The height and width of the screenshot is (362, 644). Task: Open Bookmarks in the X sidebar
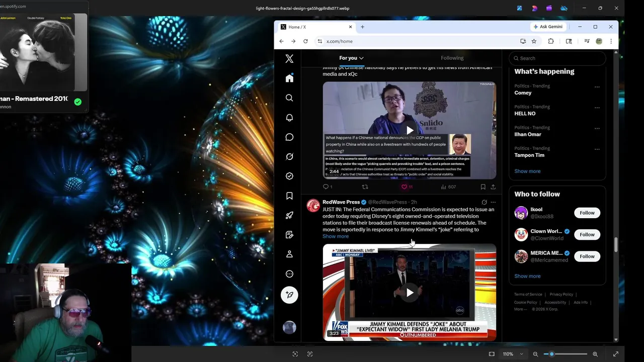pos(289,196)
